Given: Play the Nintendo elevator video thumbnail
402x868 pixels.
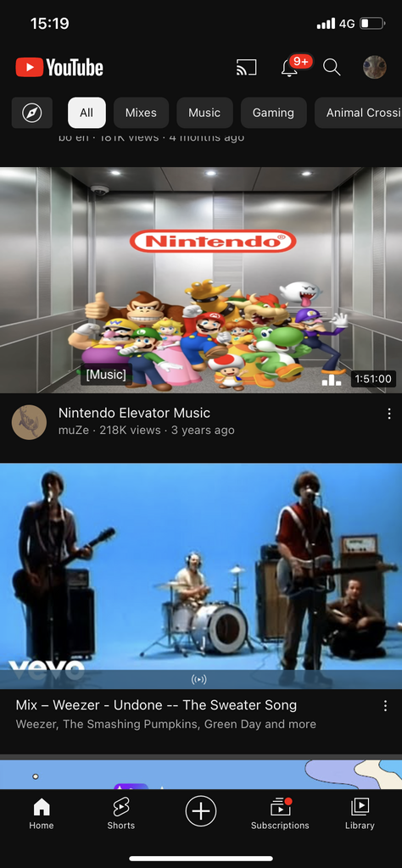Looking at the screenshot, I should pyautogui.click(x=201, y=280).
